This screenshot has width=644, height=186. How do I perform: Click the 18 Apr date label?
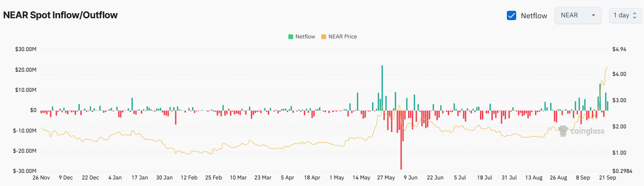[x=312, y=178]
